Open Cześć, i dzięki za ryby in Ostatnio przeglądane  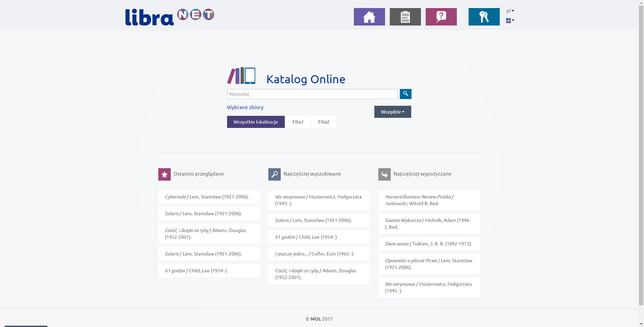tap(209, 234)
